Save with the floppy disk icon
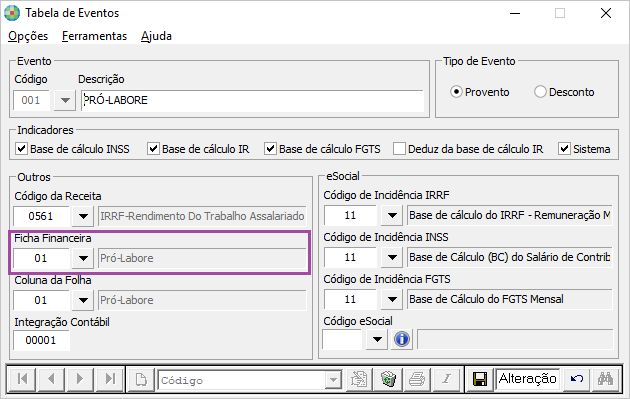This screenshot has height=399, width=630. coord(480,379)
